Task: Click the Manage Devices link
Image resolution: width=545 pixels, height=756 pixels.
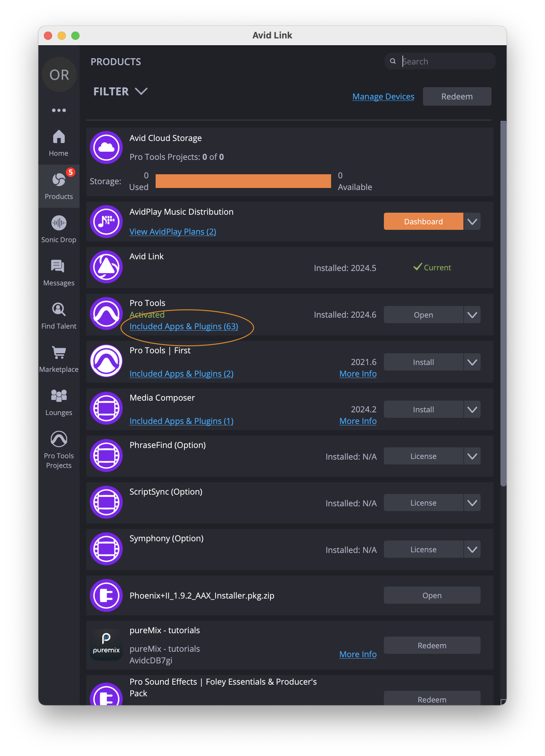Action: click(383, 96)
